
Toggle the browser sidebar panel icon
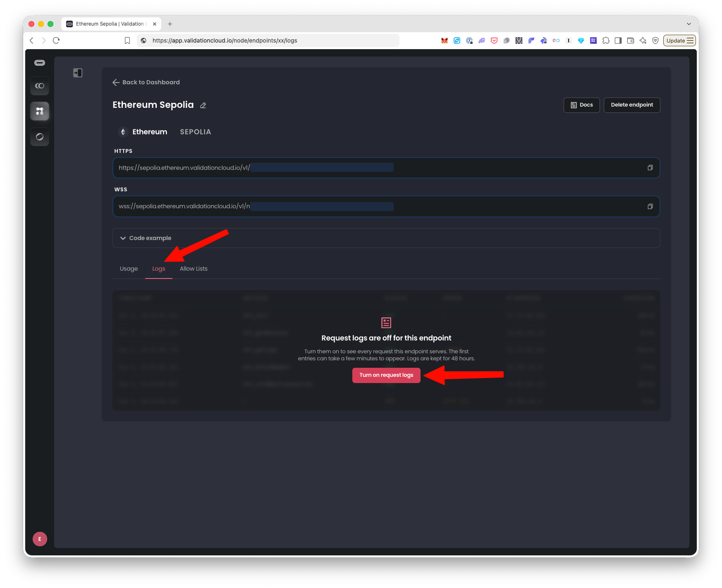pyautogui.click(x=618, y=40)
